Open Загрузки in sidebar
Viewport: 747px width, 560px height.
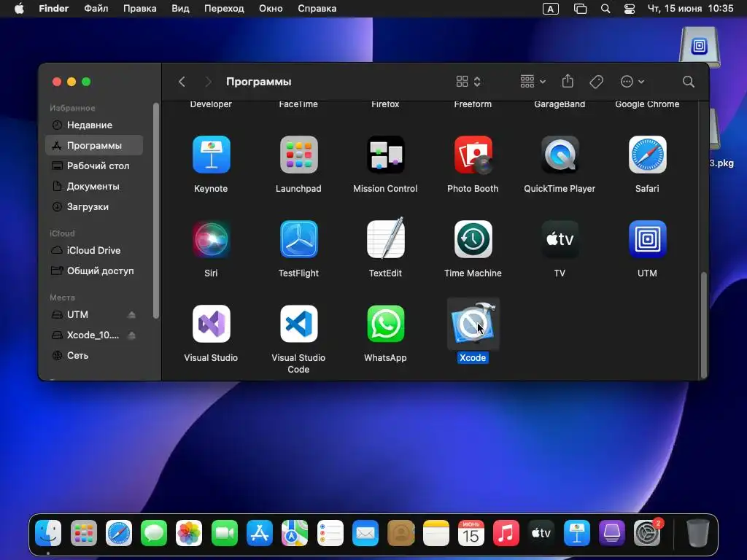coord(94,206)
